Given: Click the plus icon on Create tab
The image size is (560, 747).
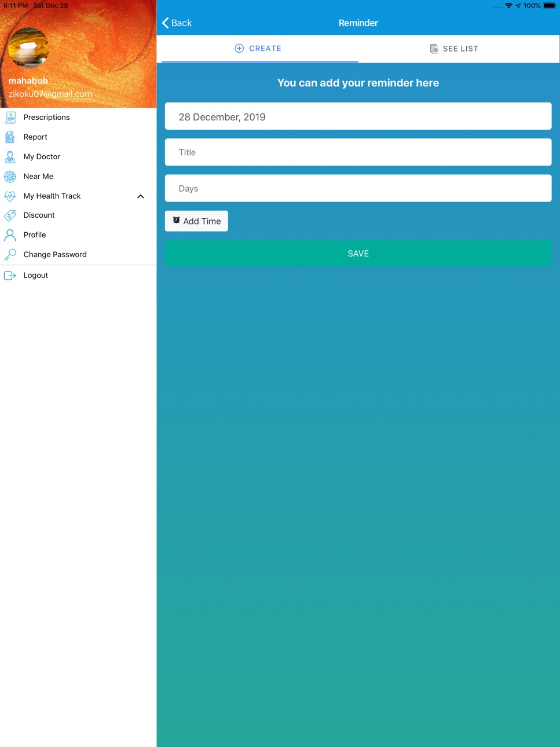Looking at the screenshot, I should point(239,49).
